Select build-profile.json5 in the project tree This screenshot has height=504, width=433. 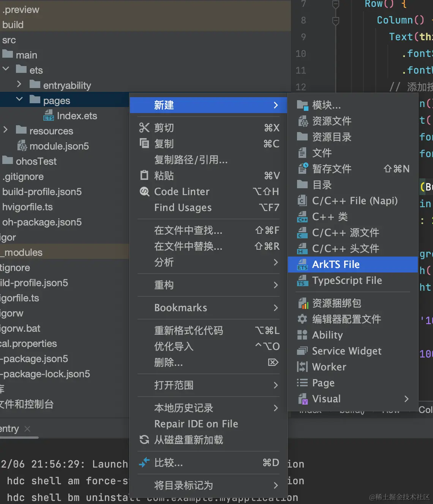[42, 192]
